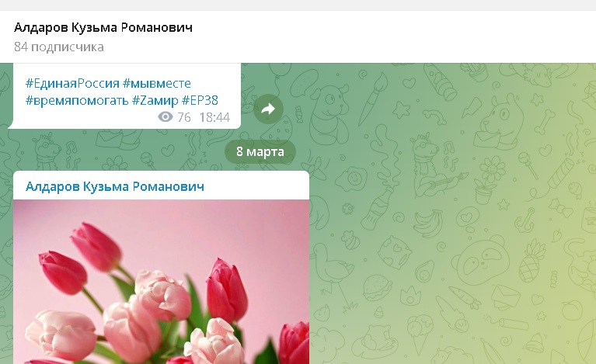Click the grey strip above the channel header
The image size is (596, 364).
pos(298,5)
